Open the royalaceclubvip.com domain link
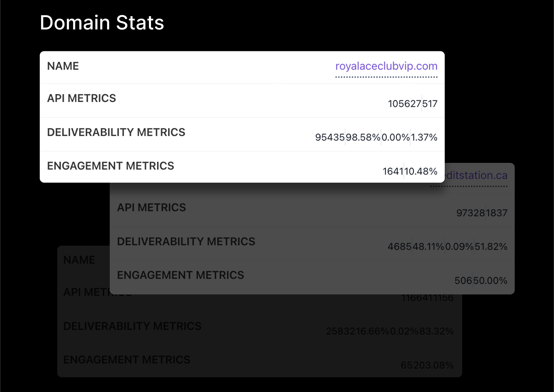Screen dimensions: 554x392 386,66
